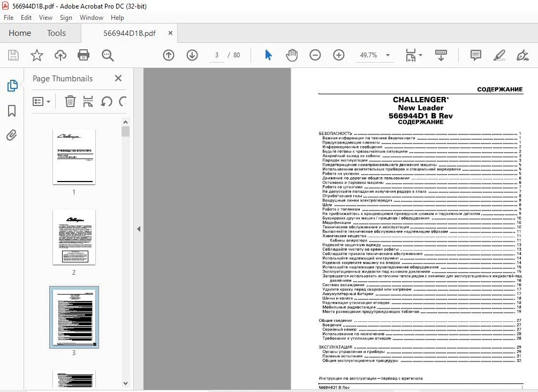
Task: Close the Page Thumbnails panel
Action: point(118,78)
